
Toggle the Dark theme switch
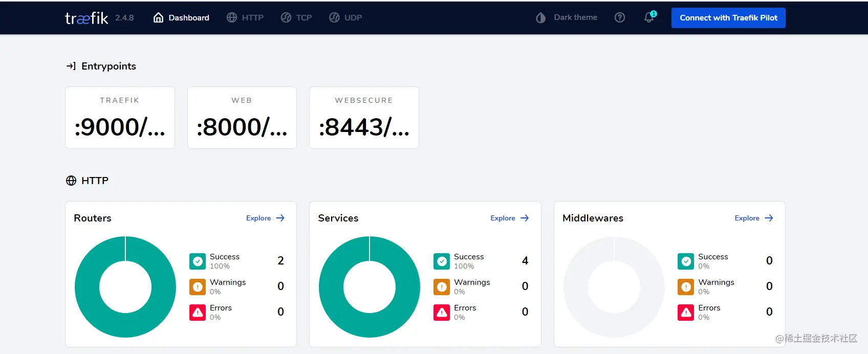(x=567, y=17)
